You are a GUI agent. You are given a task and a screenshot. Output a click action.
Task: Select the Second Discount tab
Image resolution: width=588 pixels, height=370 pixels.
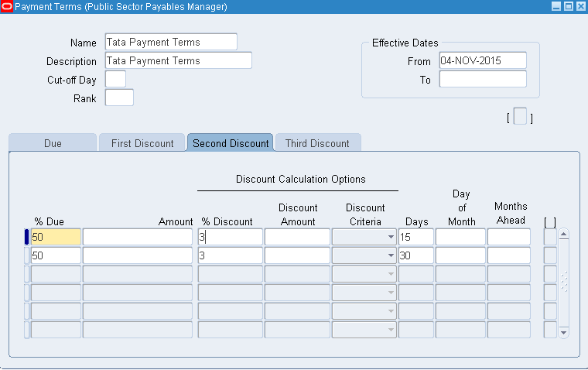231,143
